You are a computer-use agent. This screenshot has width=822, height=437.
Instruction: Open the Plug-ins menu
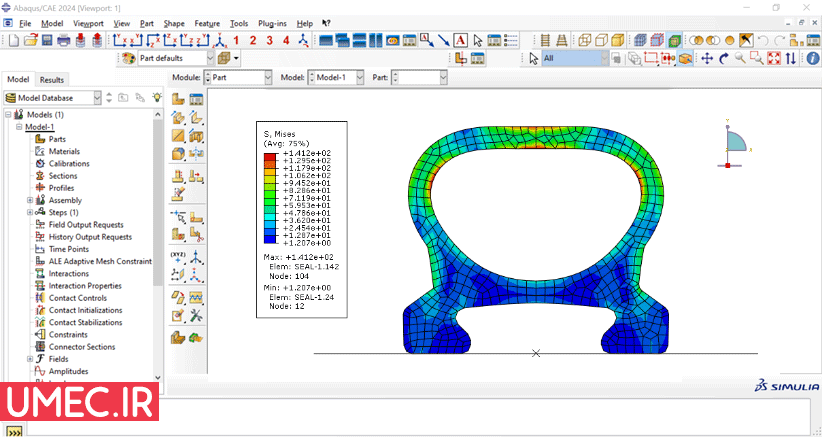(272, 24)
